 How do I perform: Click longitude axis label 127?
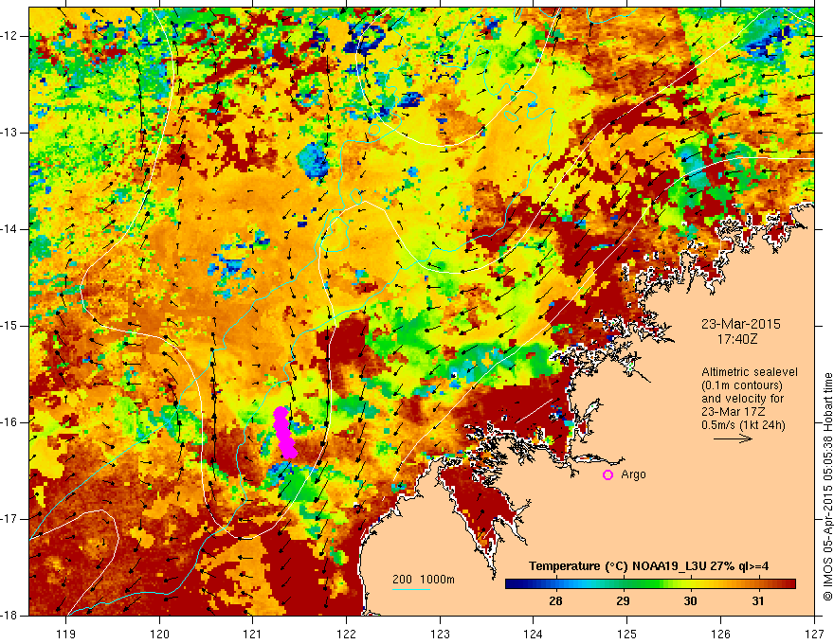click(x=814, y=634)
